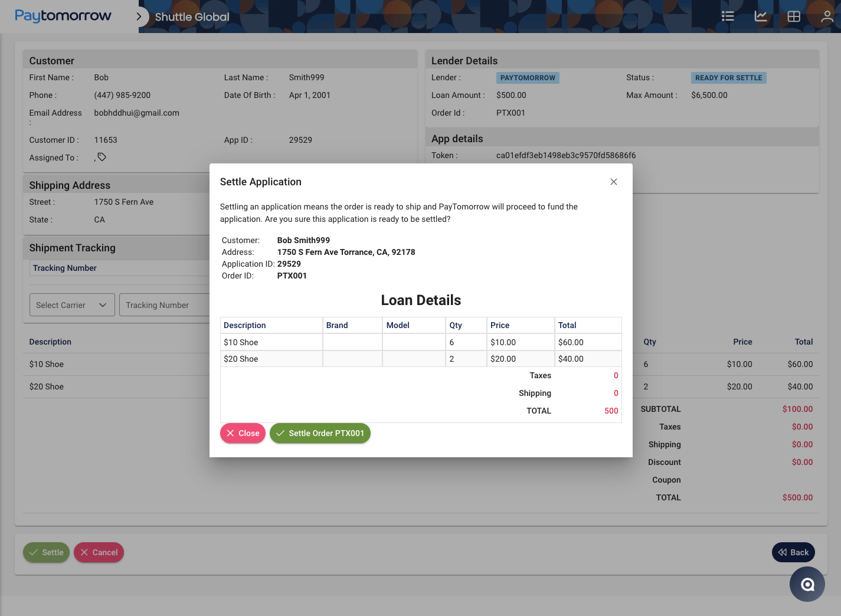
Task: Select the $20 Shoe row in dialog table
Action: coord(421,359)
